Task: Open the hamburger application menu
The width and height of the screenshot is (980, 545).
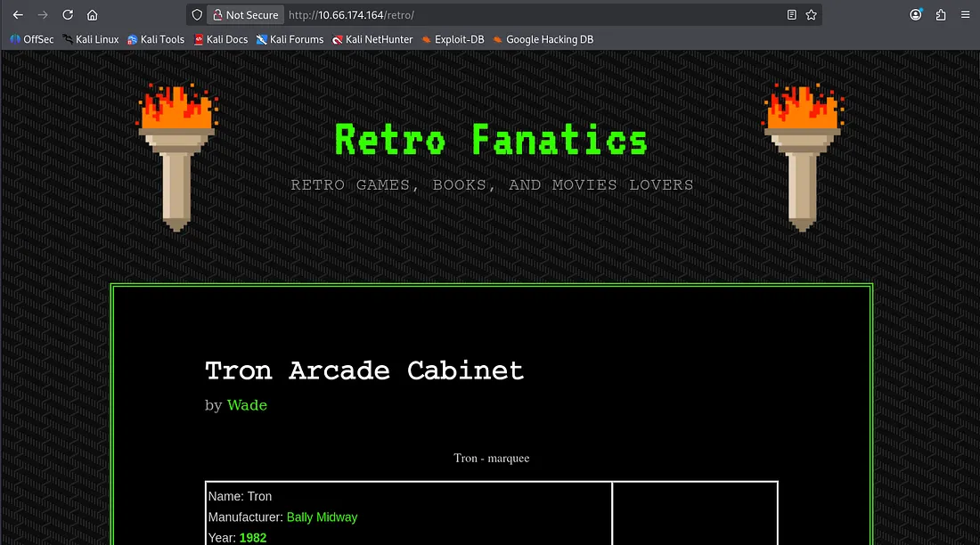Action: click(966, 15)
